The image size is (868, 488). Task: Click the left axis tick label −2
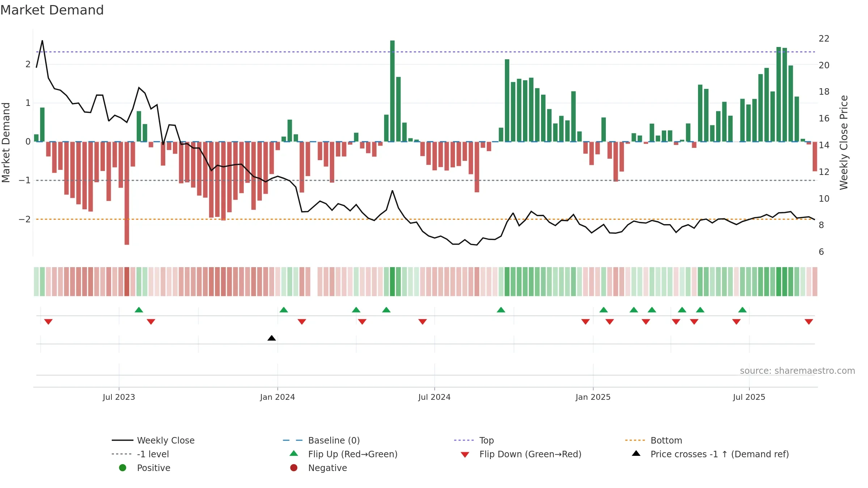(25, 219)
